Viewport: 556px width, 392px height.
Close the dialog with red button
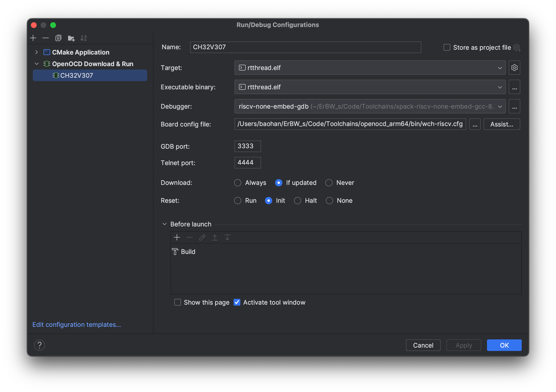click(34, 25)
